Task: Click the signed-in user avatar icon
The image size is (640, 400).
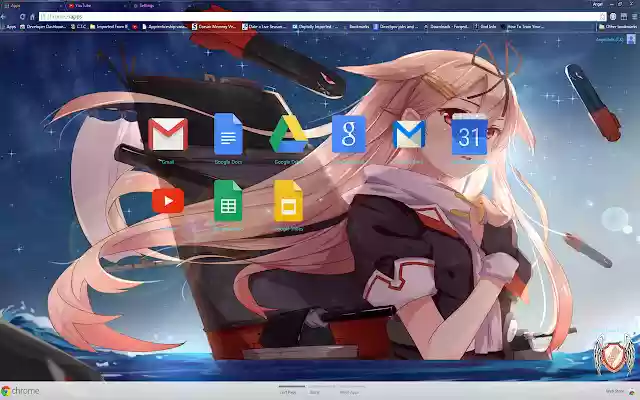Action: click(x=631, y=39)
